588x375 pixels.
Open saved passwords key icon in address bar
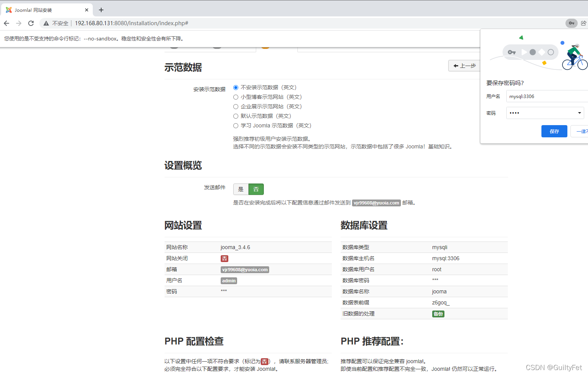tap(571, 23)
